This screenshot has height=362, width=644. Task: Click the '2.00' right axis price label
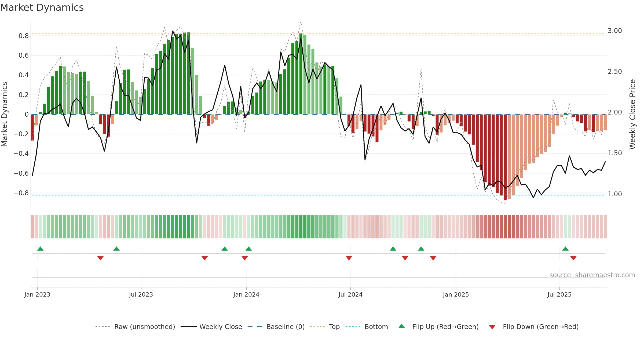(615, 112)
